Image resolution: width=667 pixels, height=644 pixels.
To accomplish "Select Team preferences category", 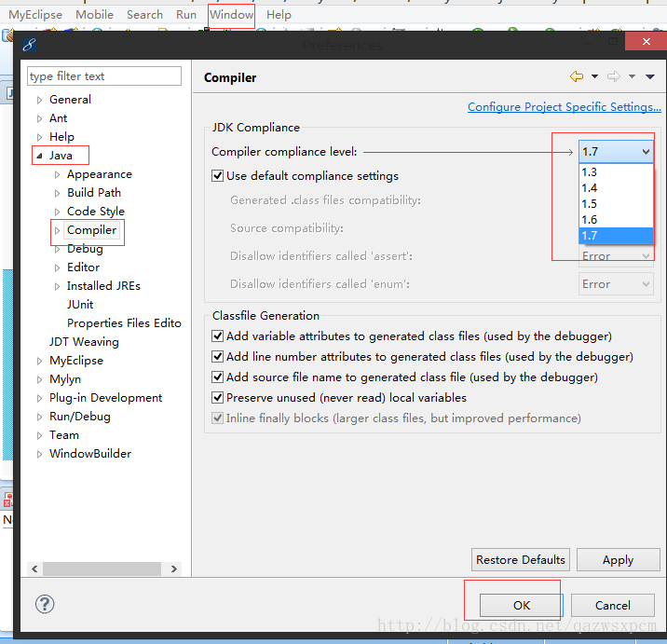I will coord(64,435).
